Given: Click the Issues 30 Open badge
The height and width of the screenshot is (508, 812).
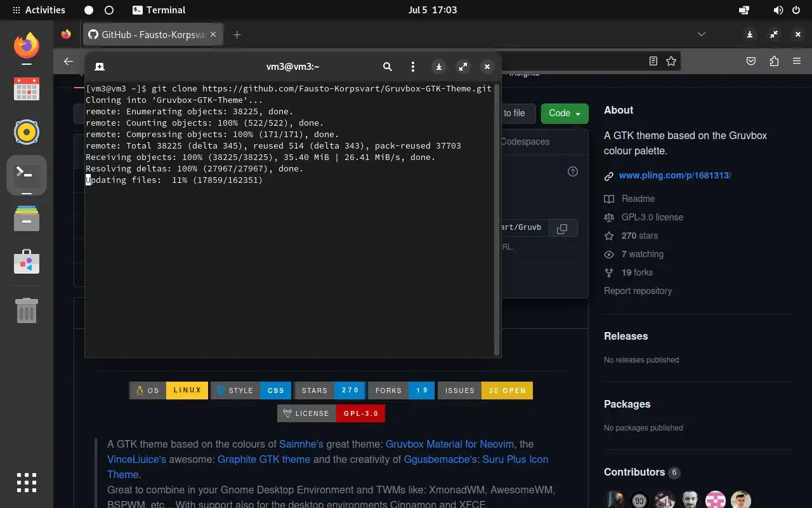Looking at the screenshot, I should 485,391.
